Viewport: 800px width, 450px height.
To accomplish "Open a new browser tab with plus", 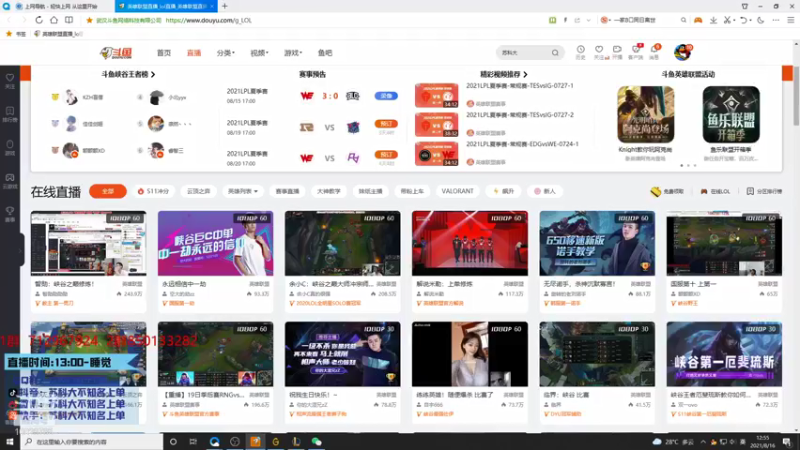I will click(224, 6).
